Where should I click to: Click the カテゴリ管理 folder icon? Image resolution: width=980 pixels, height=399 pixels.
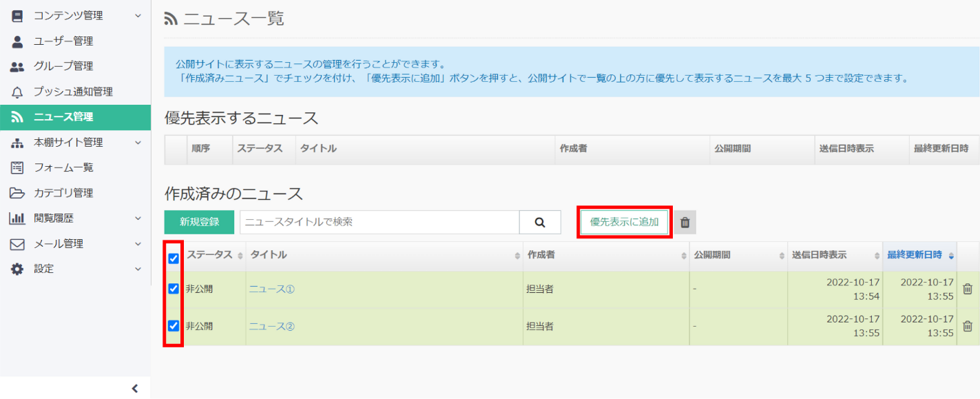18,193
